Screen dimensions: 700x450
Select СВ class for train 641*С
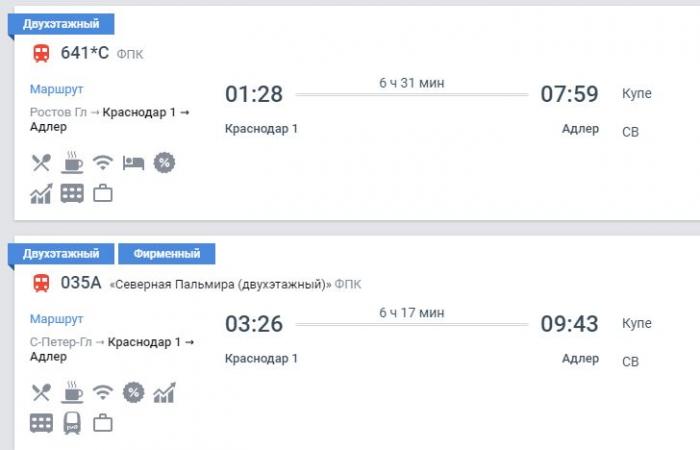click(x=630, y=132)
